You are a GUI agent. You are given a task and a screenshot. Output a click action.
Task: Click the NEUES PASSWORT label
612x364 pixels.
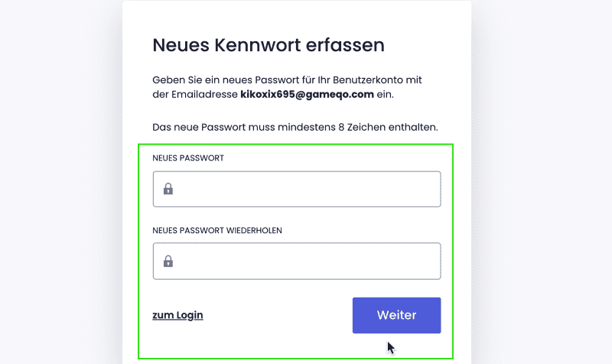188,158
